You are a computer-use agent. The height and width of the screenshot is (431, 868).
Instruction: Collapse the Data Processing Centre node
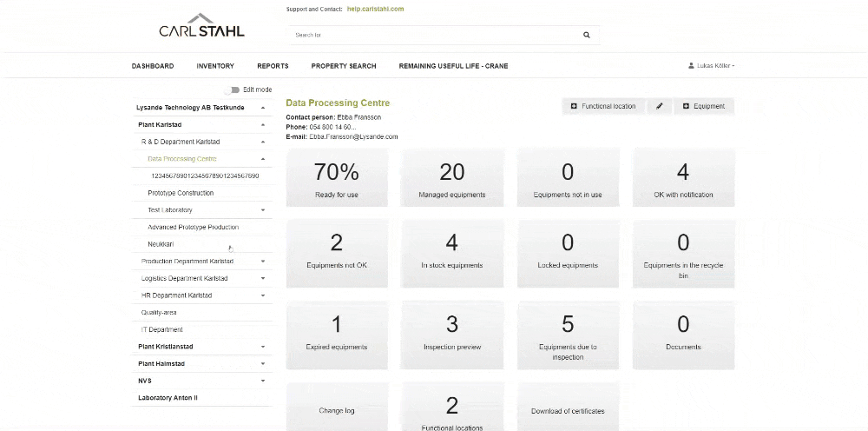point(262,159)
